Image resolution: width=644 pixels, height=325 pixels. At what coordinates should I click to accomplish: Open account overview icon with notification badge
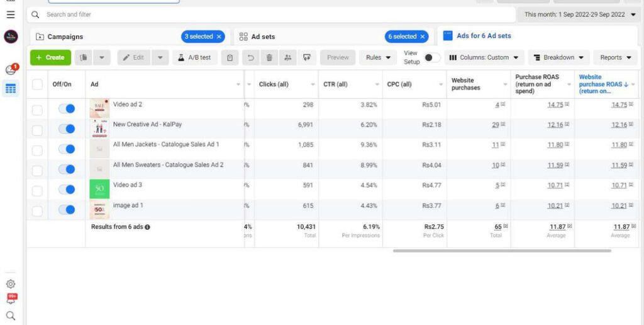coord(11,69)
